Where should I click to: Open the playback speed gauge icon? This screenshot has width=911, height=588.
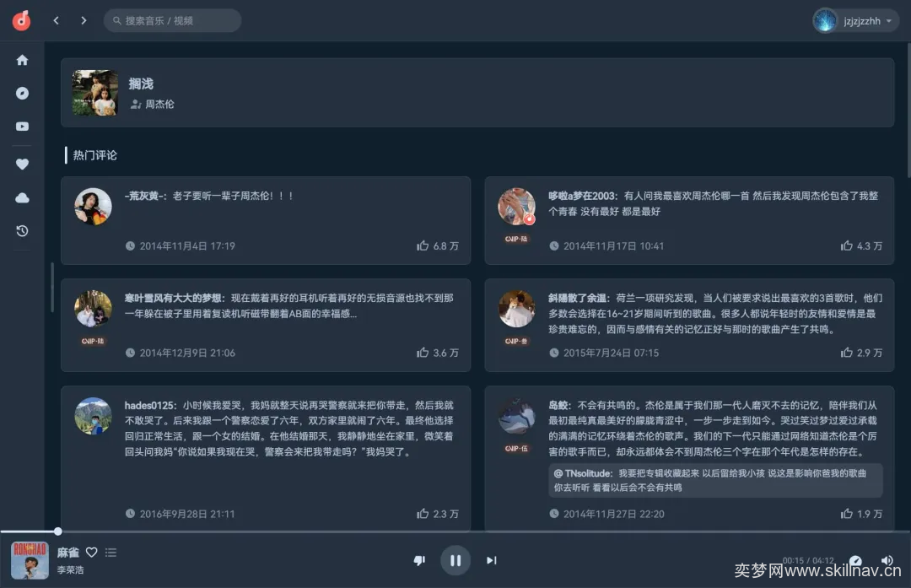click(856, 560)
